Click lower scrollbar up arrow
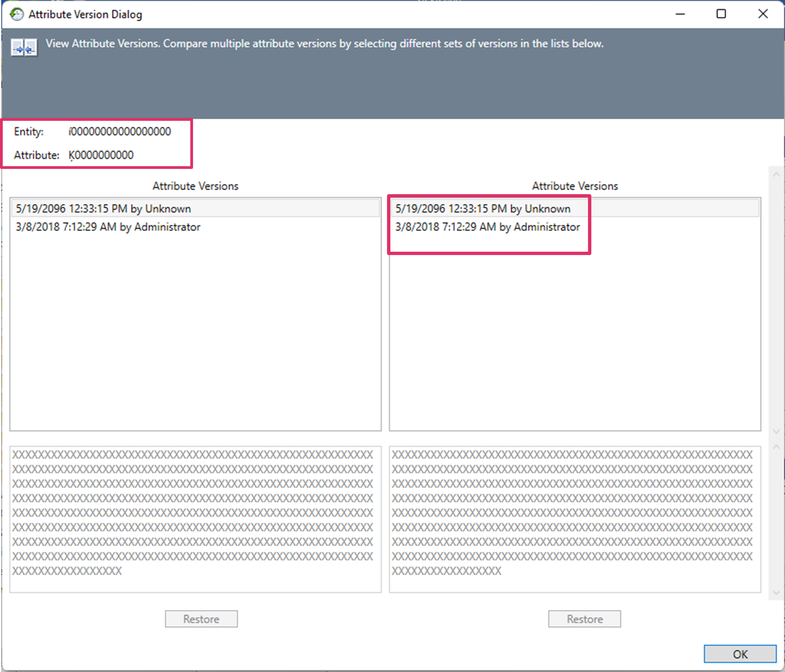The image size is (785, 672). point(776,447)
